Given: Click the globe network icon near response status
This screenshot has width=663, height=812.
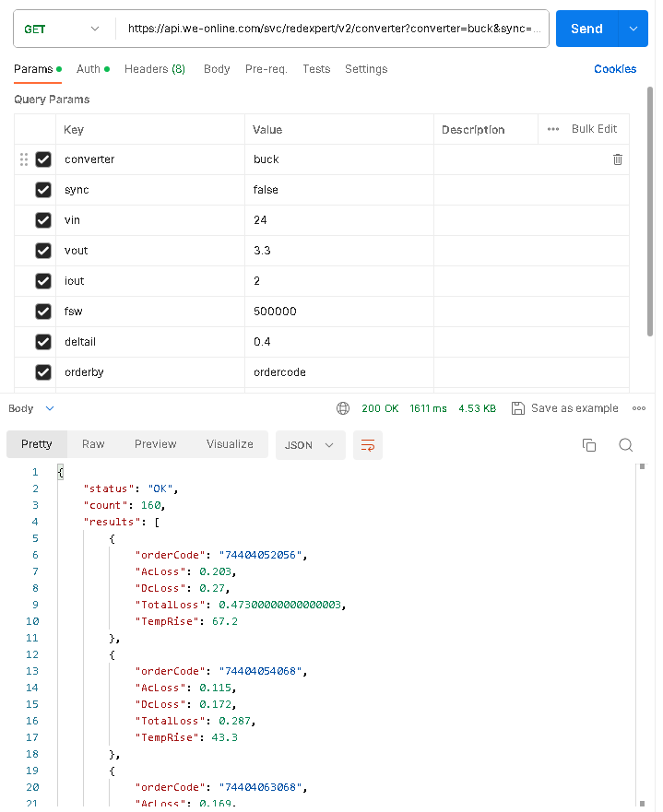Looking at the screenshot, I should 342,407.
